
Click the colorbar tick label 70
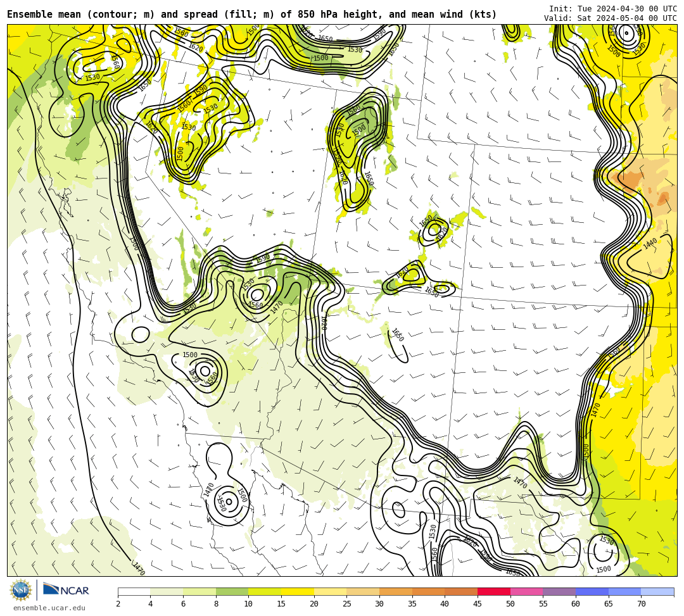641,604
